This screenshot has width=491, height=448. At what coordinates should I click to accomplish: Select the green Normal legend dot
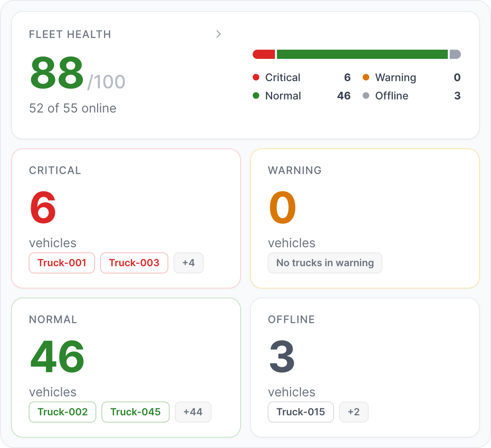[256, 96]
